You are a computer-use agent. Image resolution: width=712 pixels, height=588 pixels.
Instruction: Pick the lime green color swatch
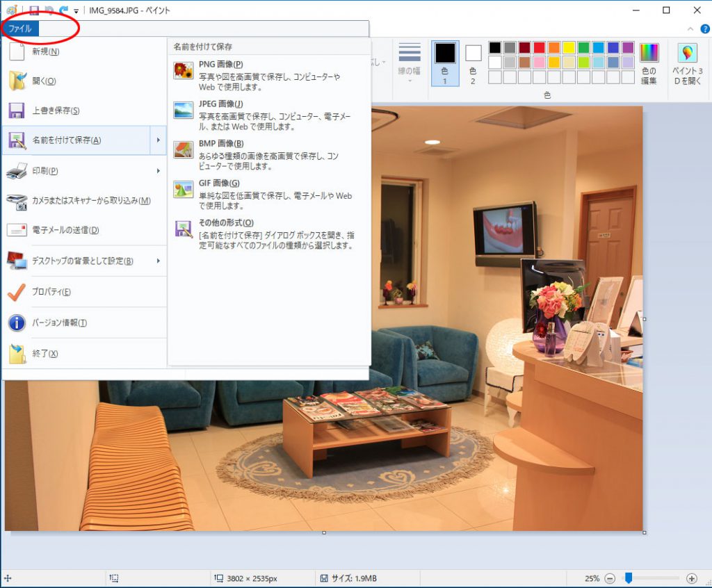pos(583,62)
